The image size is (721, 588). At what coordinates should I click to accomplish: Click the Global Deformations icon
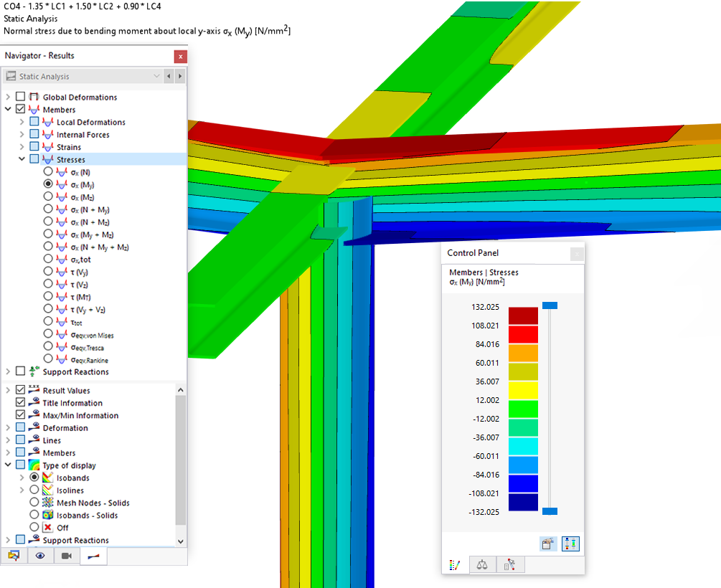34,97
